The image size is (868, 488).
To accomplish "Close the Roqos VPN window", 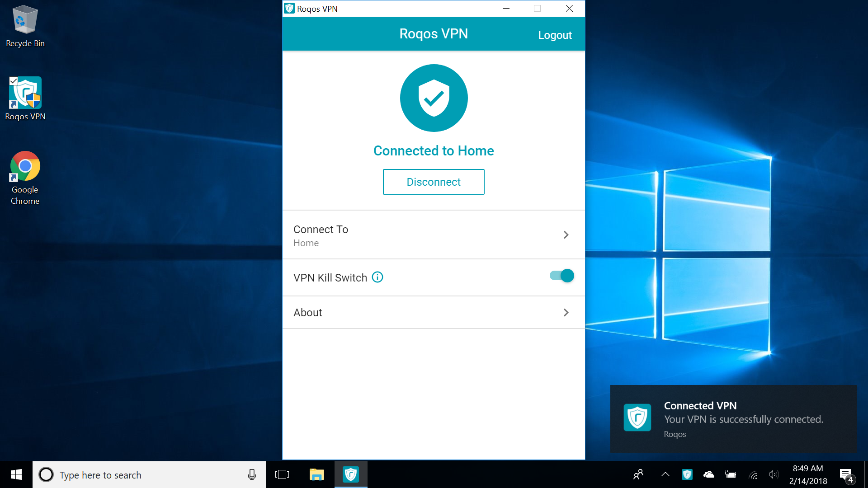I will click(569, 9).
